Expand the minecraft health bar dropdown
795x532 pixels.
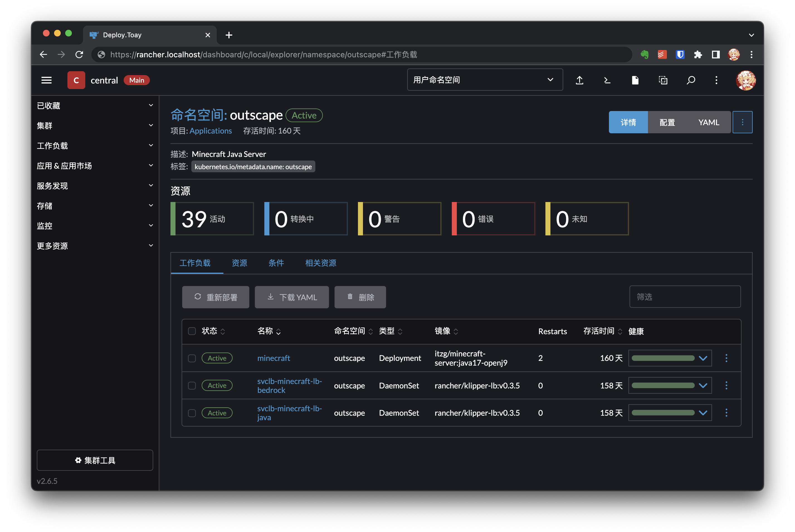[x=703, y=358]
